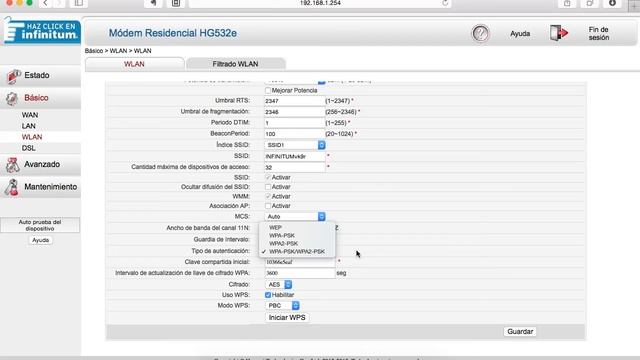
Task: Open the Índice SSID dropdown
Action: point(295,145)
